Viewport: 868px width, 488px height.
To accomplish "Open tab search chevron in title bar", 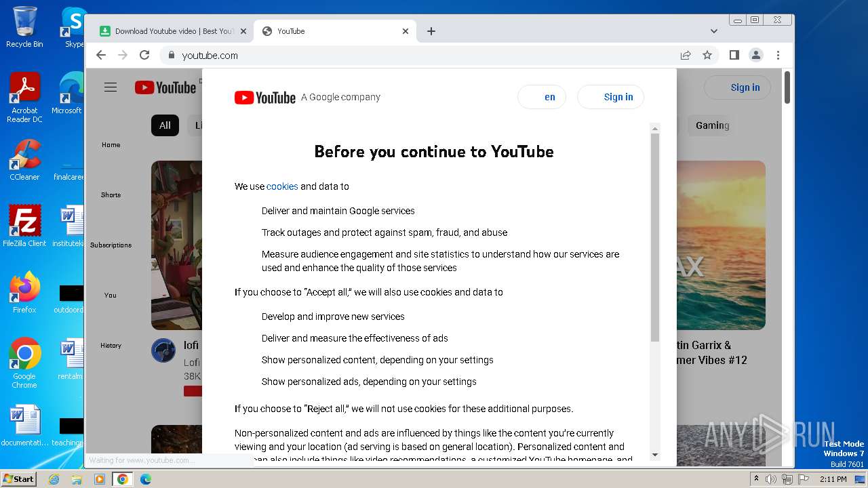I will point(714,31).
